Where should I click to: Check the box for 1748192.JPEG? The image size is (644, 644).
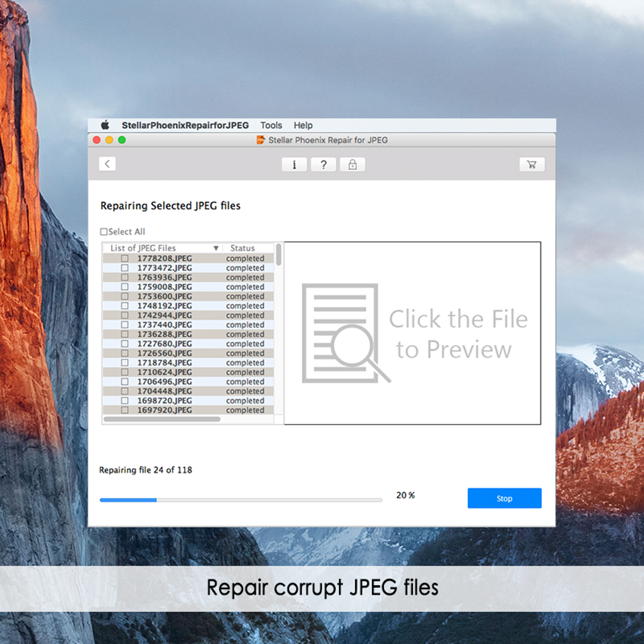click(125, 306)
